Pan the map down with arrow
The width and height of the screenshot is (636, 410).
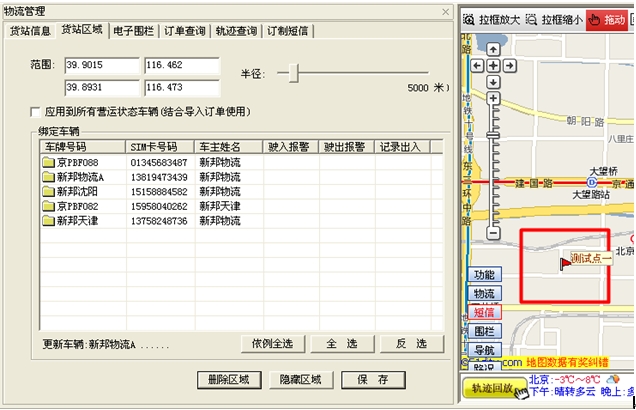coord(492,79)
